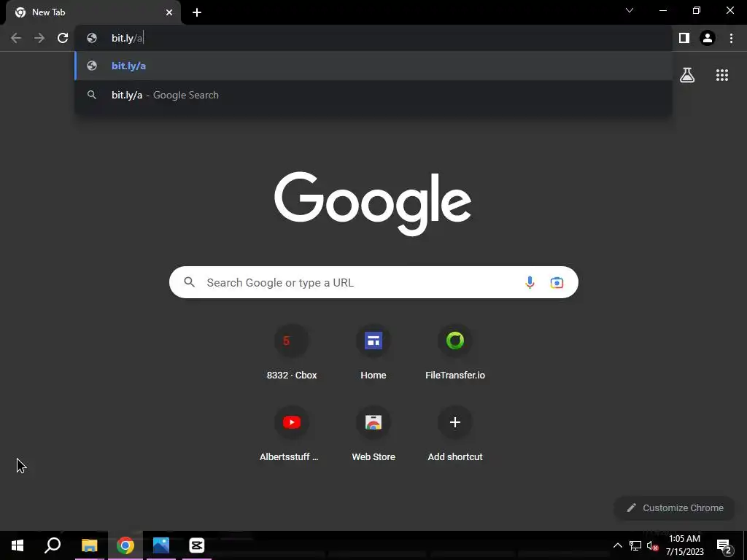Go forward with the forward arrow
This screenshot has height=560, width=747.
[x=39, y=38]
